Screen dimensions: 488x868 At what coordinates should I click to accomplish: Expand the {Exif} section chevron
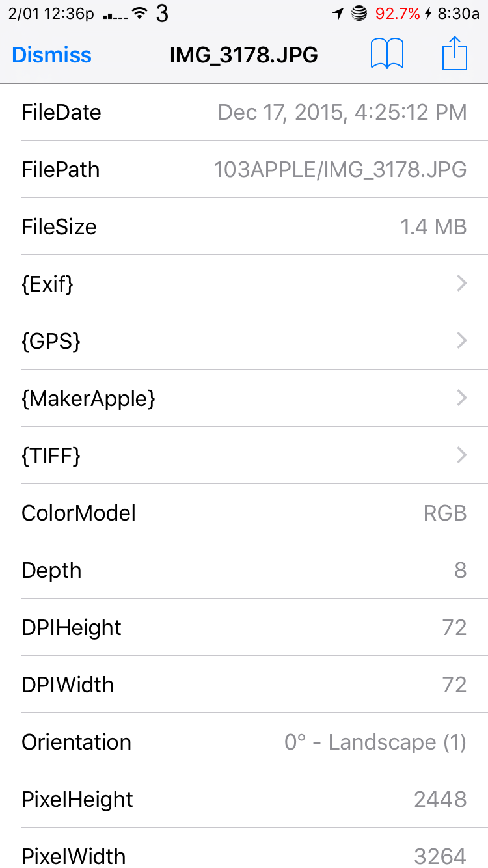(x=461, y=283)
